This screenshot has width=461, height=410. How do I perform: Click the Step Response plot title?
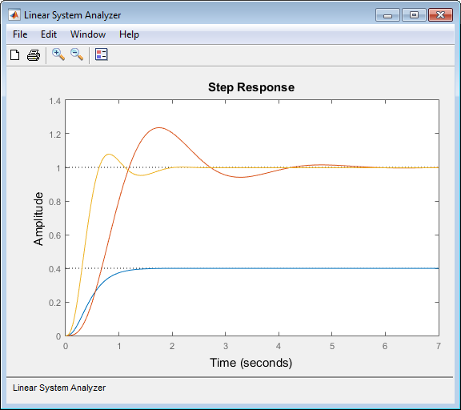251,87
